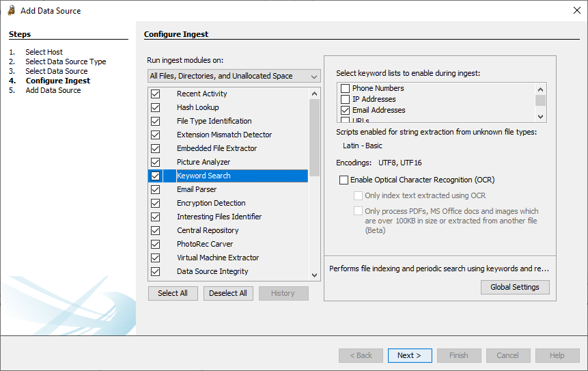Toggle the Picture Analyzer checkbox
Image resolution: width=588 pixels, height=371 pixels.
(x=155, y=162)
